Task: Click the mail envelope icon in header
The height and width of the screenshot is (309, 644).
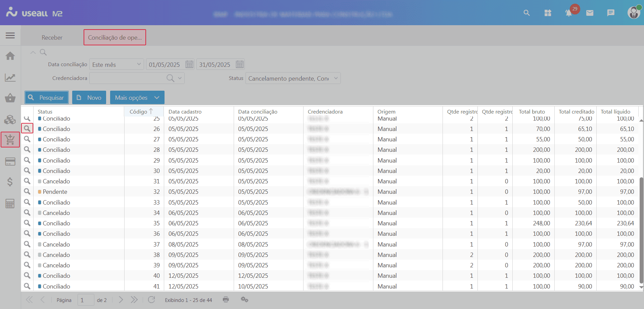Action: click(590, 13)
